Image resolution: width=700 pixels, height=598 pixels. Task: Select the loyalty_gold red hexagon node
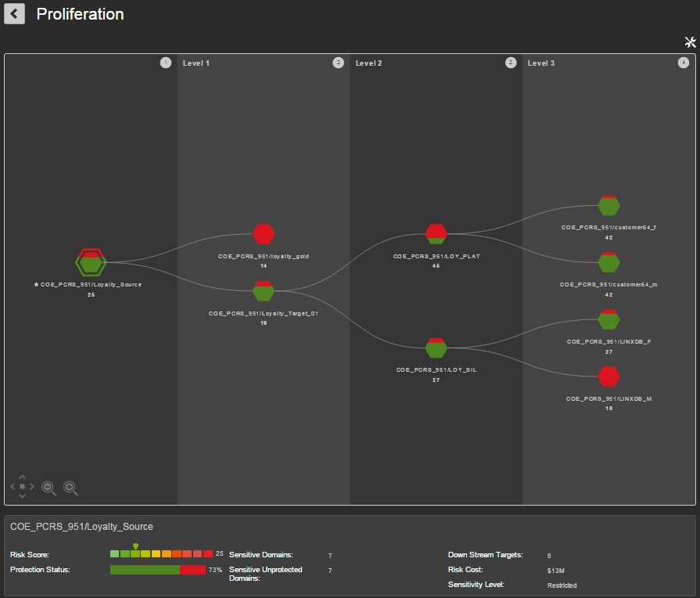click(264, 234)
